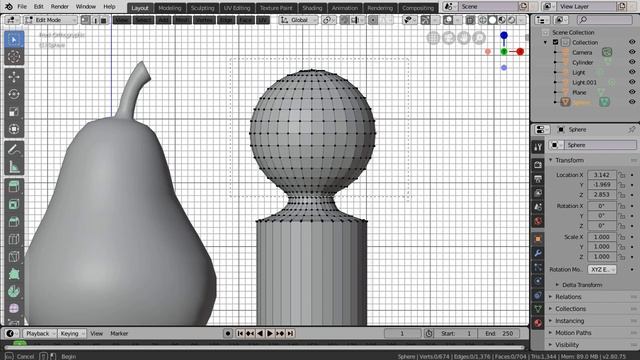This screenshot has width=640, height=360.
Task: Open the Render menu
Action: pos(60,7)
